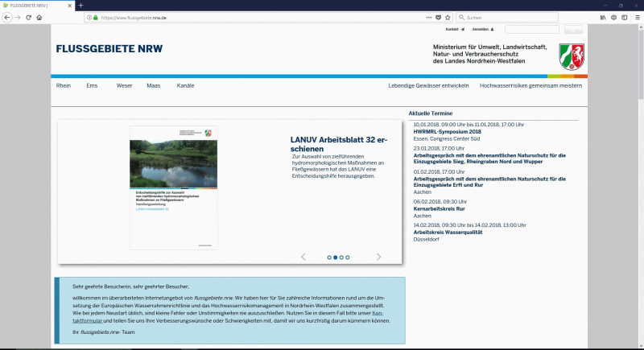Open the Maas menu item
The width and height of the screenshot is (644, 350).
[154, 86]
